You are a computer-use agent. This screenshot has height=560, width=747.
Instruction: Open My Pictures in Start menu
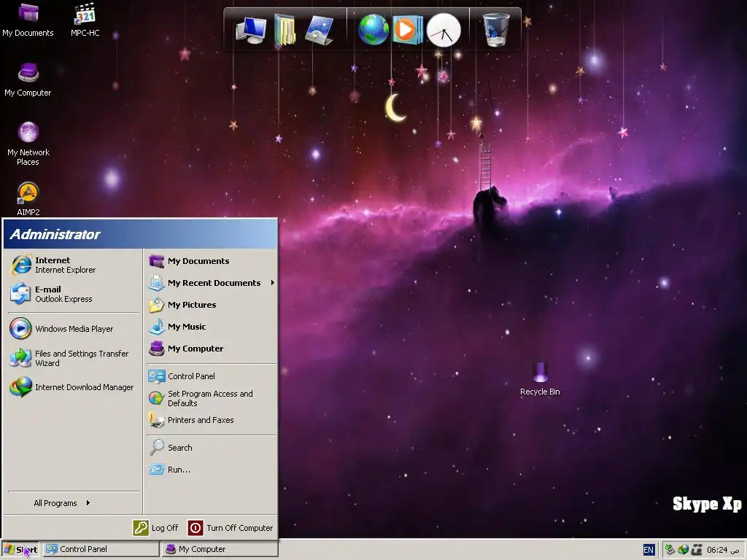coord(212,305)
